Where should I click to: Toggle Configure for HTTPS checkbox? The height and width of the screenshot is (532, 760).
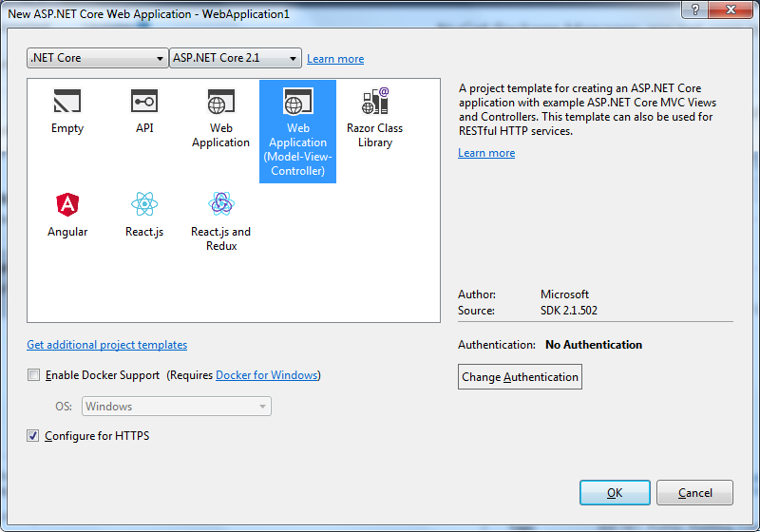click(x=33, y=436)
